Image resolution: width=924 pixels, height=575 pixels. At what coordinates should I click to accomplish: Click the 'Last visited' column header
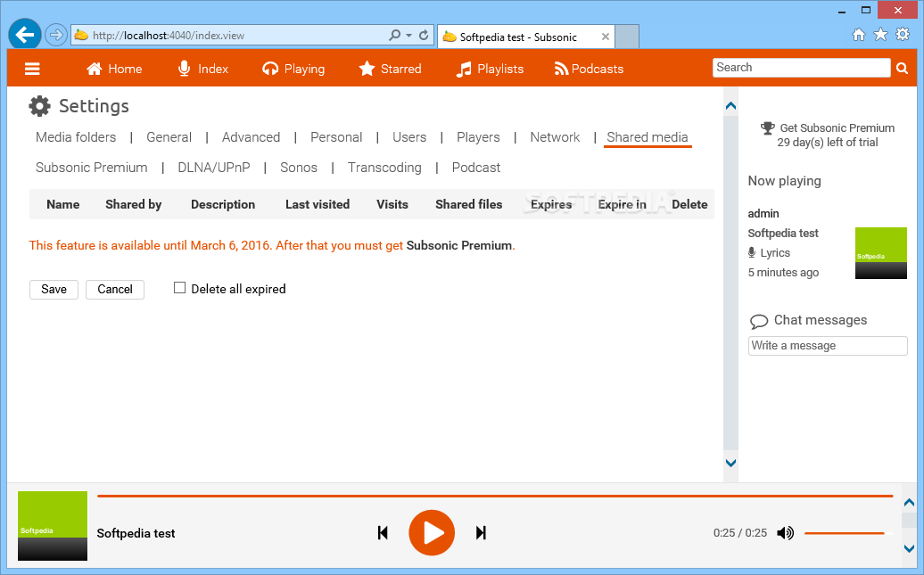point(318,204)
